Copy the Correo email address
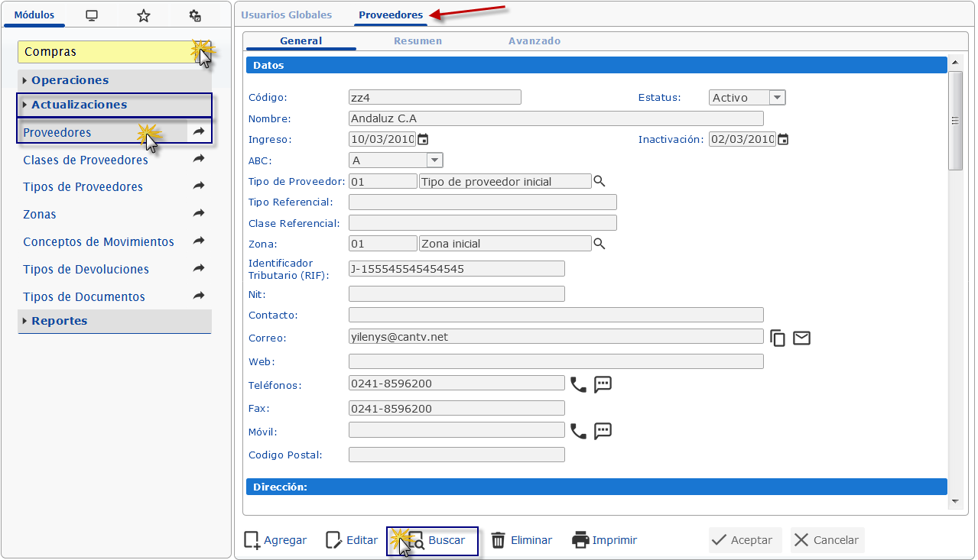Screen dimensions: 978x560 point(777,338)
